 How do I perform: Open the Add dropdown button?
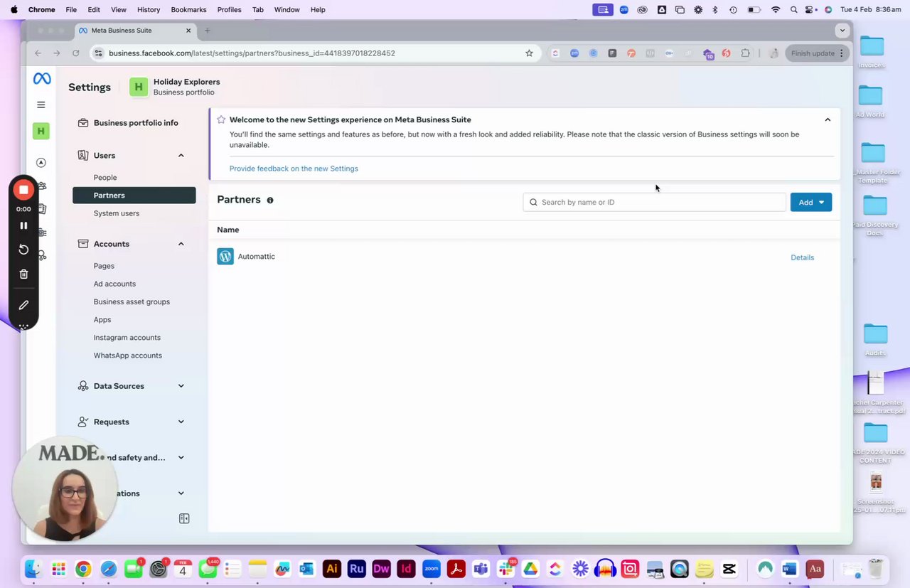coord(810,202)
